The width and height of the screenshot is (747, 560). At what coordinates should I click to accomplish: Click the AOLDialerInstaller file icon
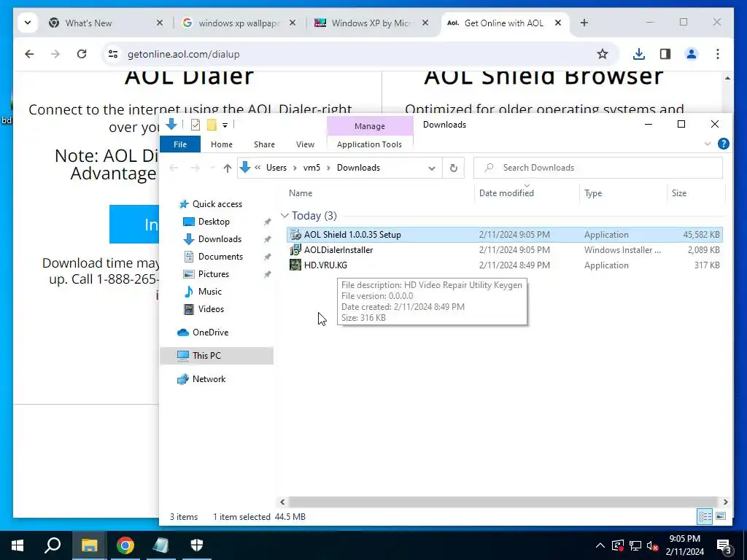tap(295, 249)
